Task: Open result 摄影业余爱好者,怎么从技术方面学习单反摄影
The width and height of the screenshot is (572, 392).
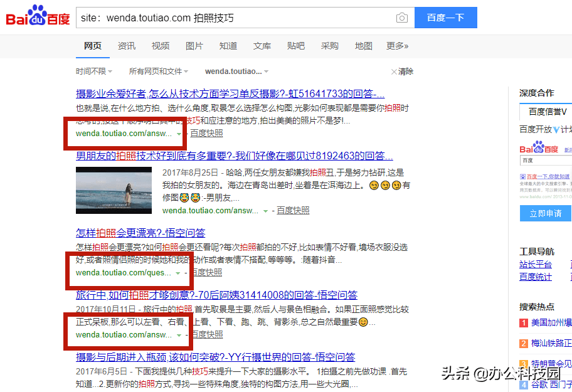Action: [230, 93]
